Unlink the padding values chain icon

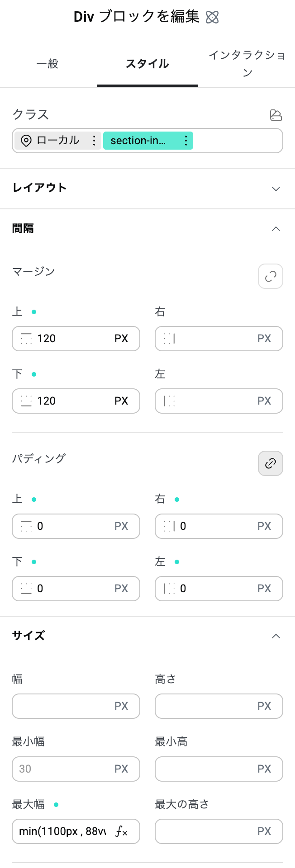tap(270, 463)
